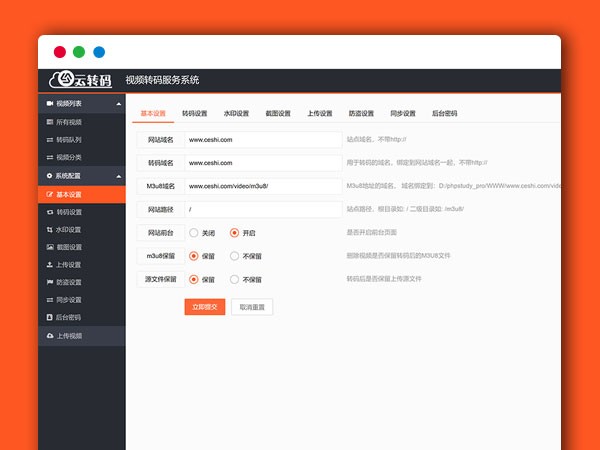Click the upload icon beside 上传设置 in sidebar
Screen dimensions: 600x450
coord(50,265)
